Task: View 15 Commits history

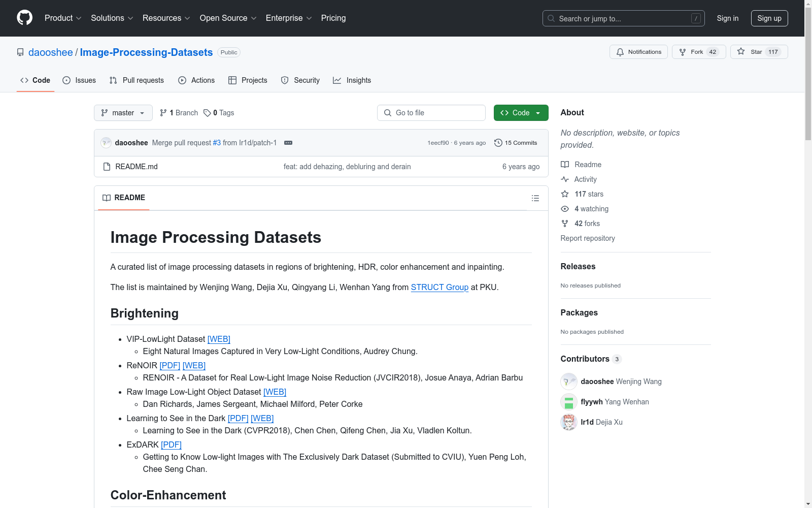Action: click(x=516, y=143)
